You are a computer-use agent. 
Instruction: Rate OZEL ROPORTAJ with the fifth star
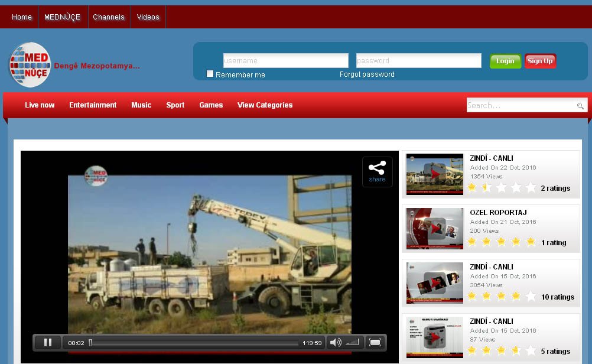(531, 242)
